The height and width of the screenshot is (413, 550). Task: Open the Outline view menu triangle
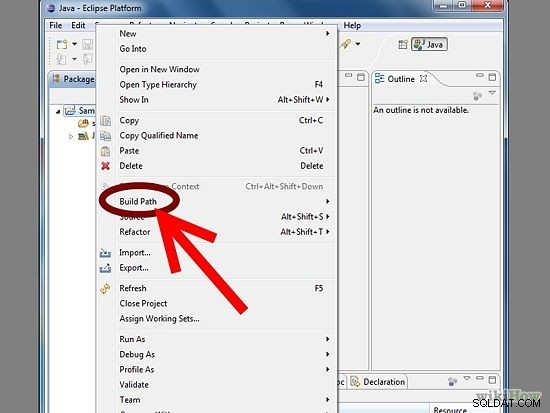point(492,93)
